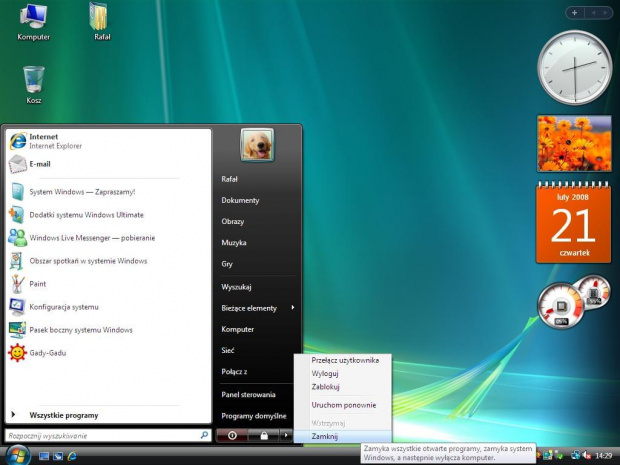Click the Start orb button

[17, 455]
